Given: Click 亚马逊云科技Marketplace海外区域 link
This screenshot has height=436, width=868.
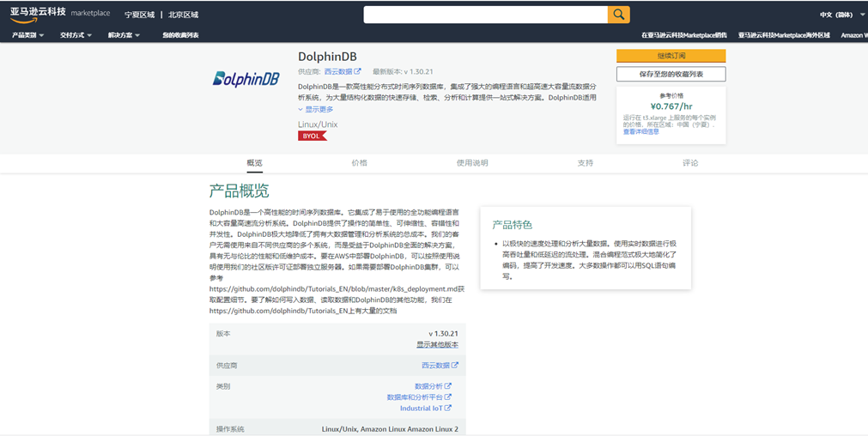Looking at the screenshot, I should tap(784, 35).
